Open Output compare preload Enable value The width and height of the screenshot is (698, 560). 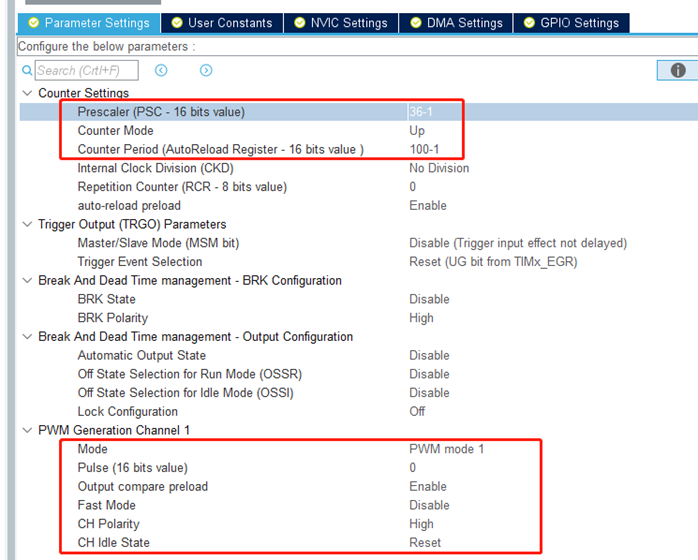[428, 486]
